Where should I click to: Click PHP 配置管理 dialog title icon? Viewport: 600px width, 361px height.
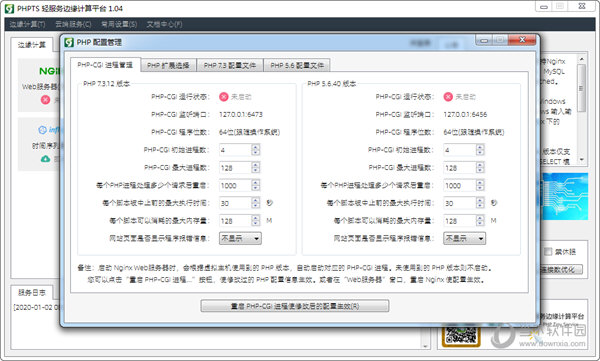(69, 42)
